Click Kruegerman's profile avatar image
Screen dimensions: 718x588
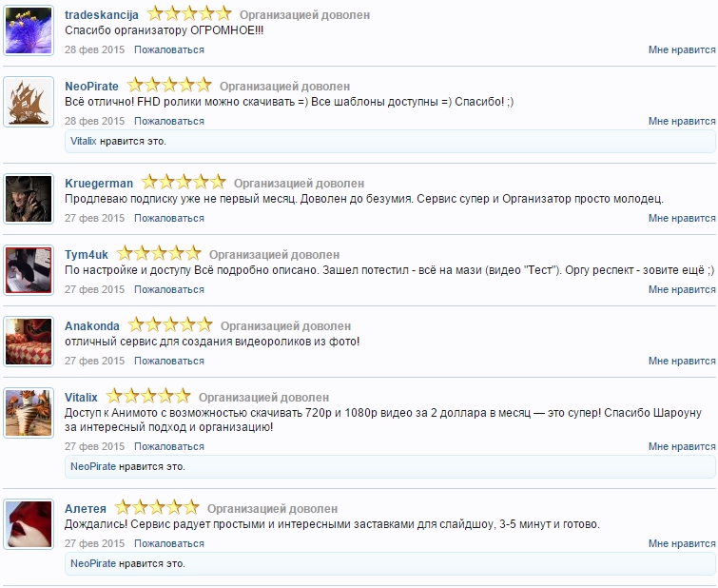[x=29, y=199]
